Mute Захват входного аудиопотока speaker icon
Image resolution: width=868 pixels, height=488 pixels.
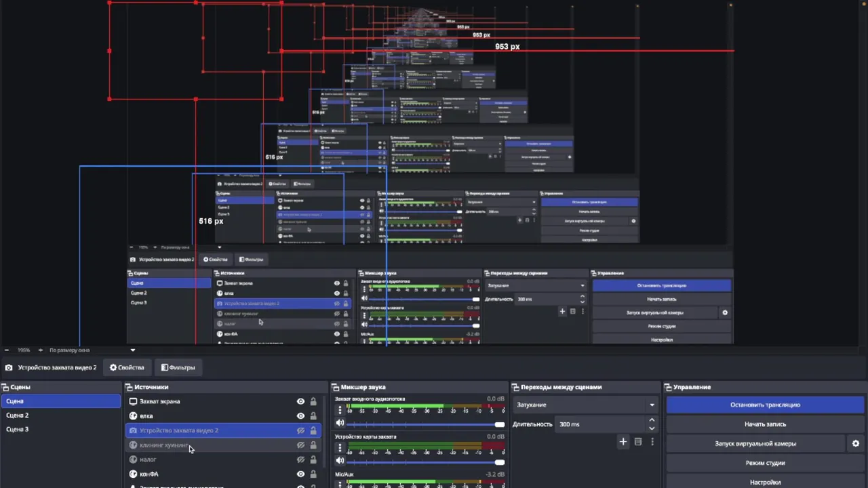click(340, 424)
